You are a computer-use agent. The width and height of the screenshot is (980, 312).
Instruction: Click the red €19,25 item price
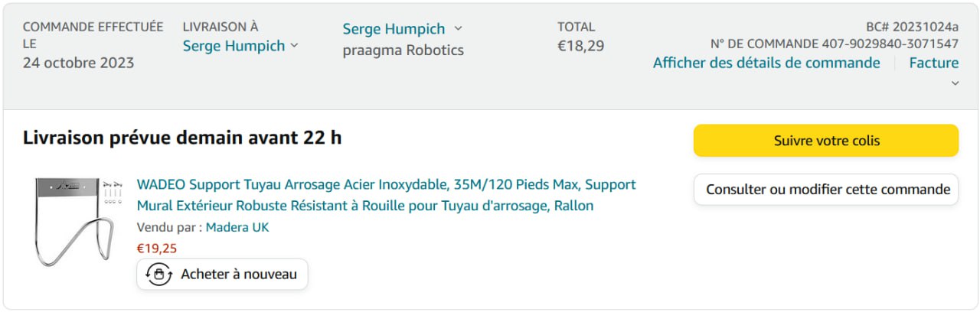coord(157,248)
